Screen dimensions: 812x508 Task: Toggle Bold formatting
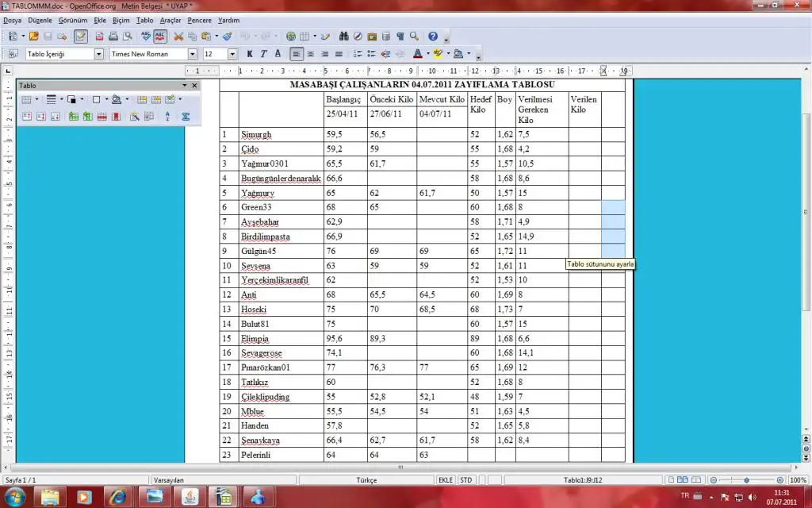[x=249, y=54]
